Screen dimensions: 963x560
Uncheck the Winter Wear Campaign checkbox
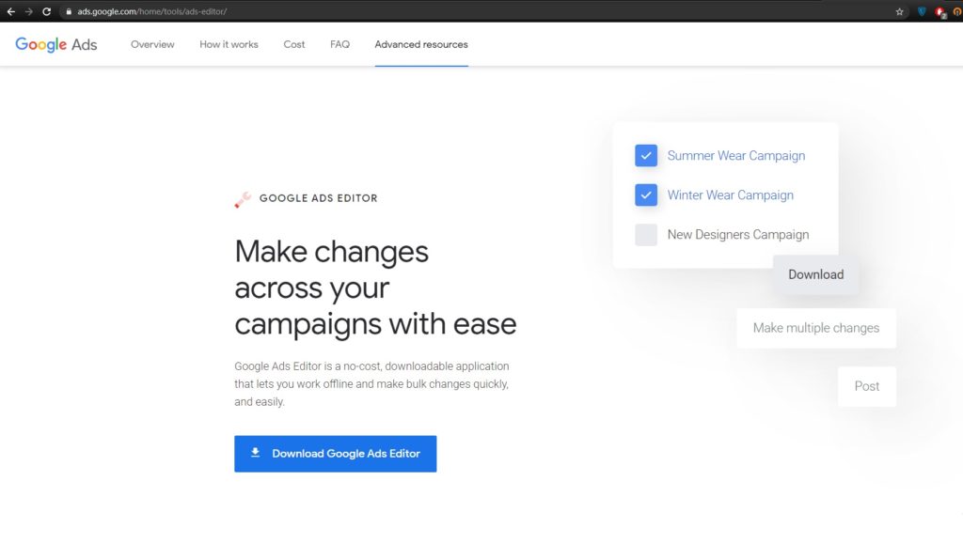pos(646,194)
